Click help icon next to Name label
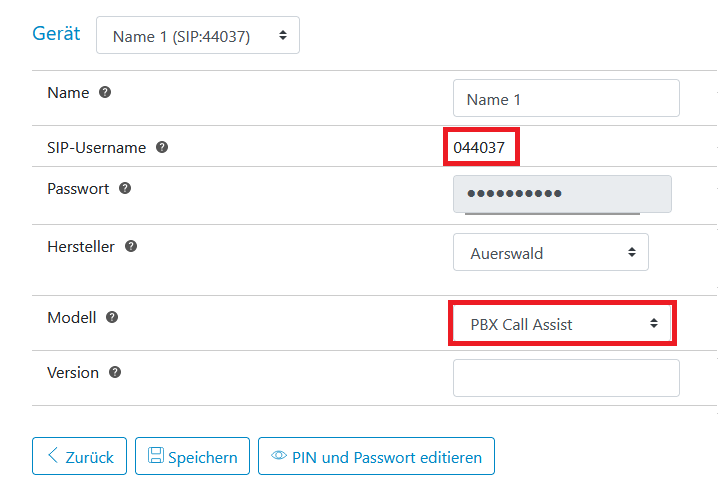 pos(105,93)
